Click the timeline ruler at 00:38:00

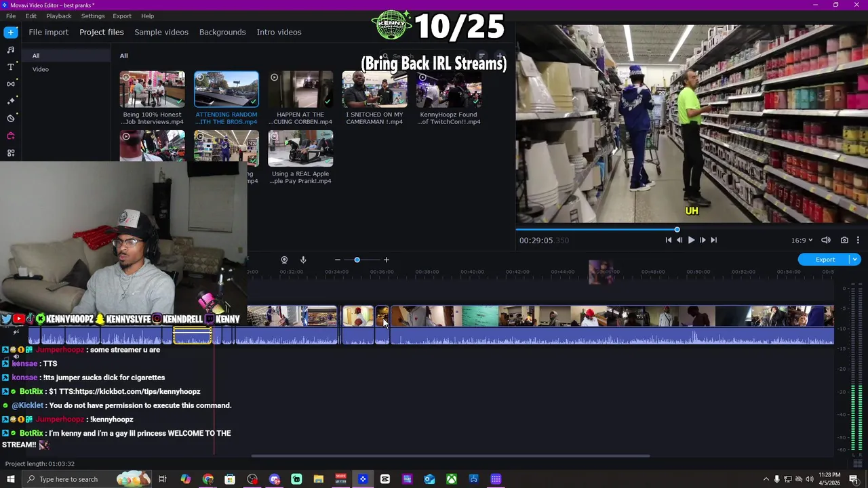pos(427,272)
